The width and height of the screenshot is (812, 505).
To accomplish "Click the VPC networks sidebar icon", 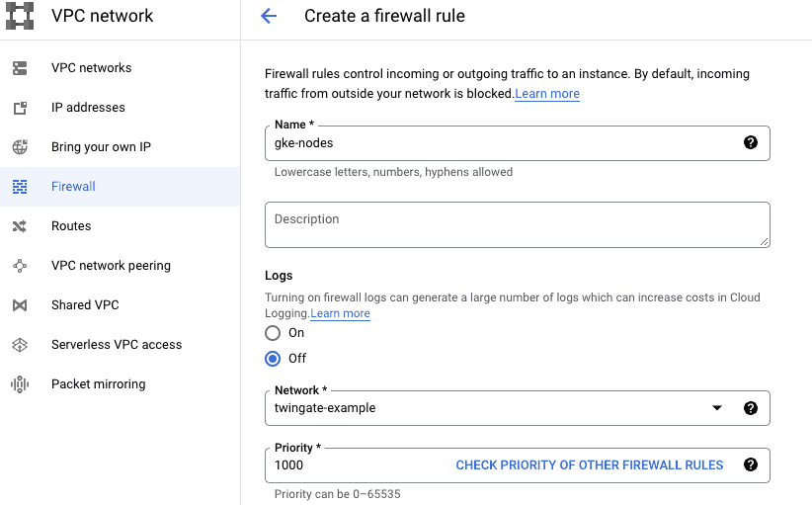I will click(x=20, y=68).
